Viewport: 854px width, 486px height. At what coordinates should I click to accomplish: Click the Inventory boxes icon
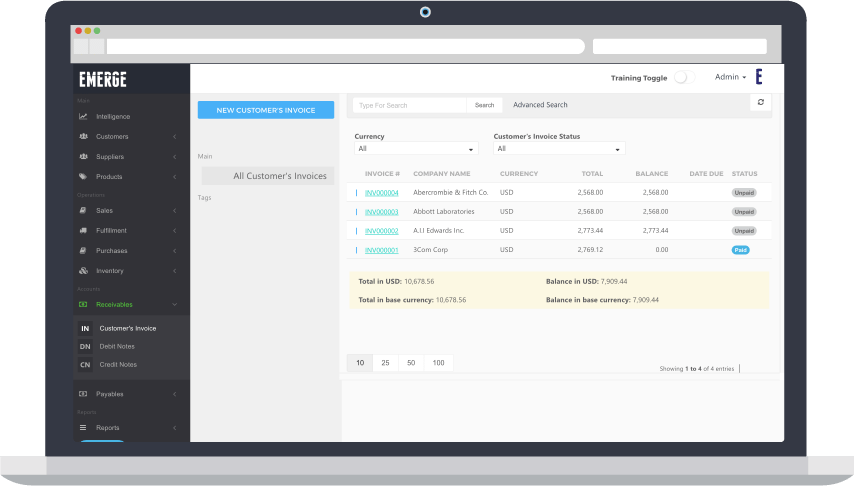(84, 271)
